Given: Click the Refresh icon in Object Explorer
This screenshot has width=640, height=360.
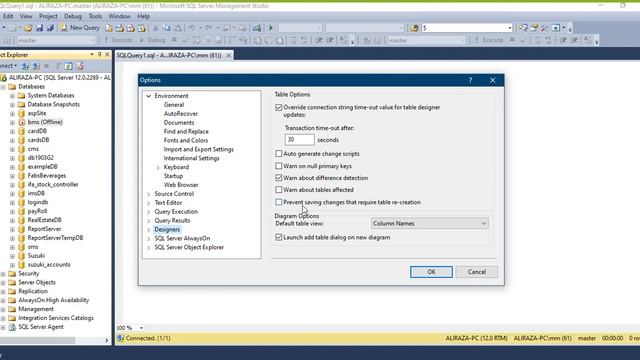Looking at the screenshot, I should (x=68, y=66).
